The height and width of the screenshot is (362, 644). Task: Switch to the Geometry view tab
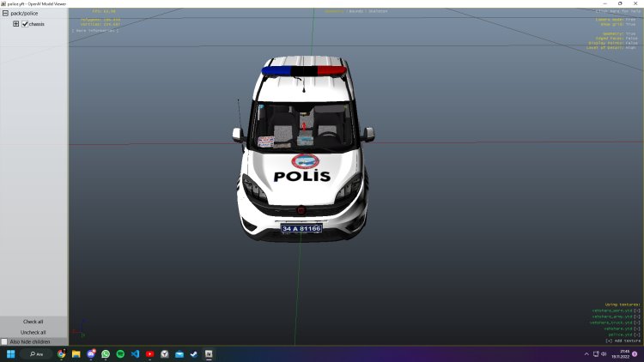(x=334, y=11)
